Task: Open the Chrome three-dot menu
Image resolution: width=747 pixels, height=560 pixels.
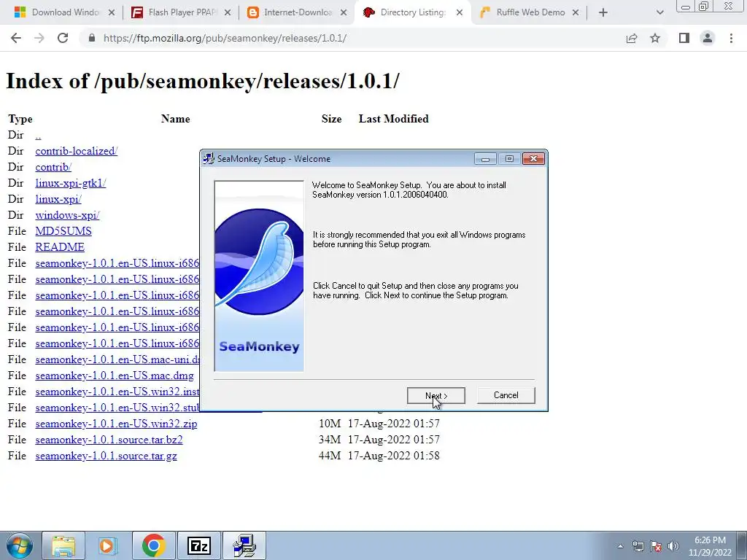Action: 731,38
